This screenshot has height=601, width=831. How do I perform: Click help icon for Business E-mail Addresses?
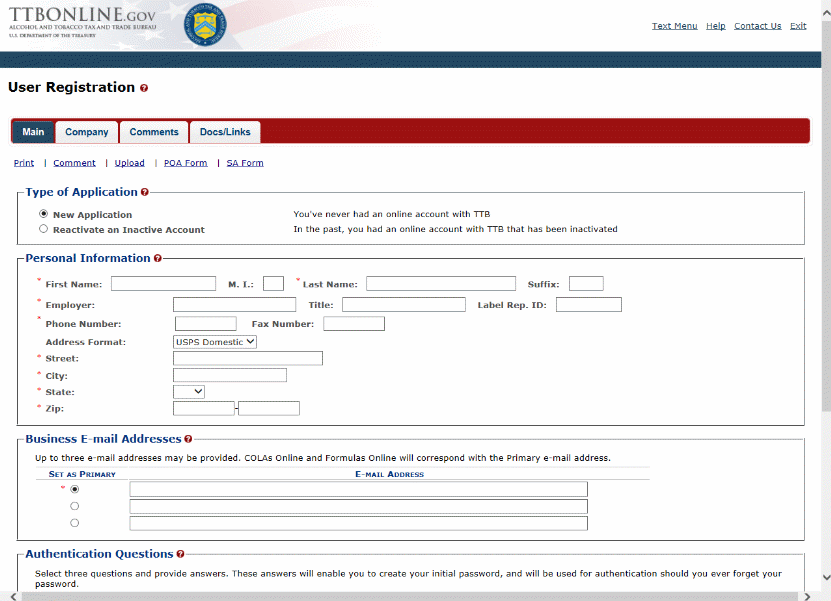point(188,439)
